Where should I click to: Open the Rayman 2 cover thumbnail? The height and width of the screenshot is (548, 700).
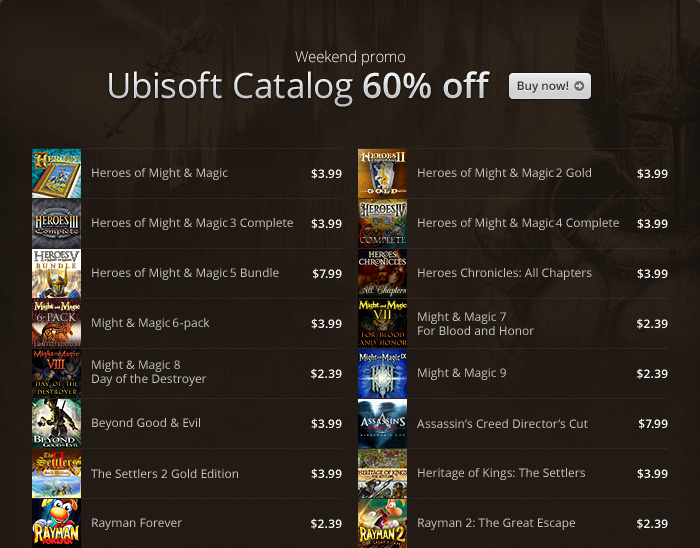pyautogui.click(x=383, y=523)
